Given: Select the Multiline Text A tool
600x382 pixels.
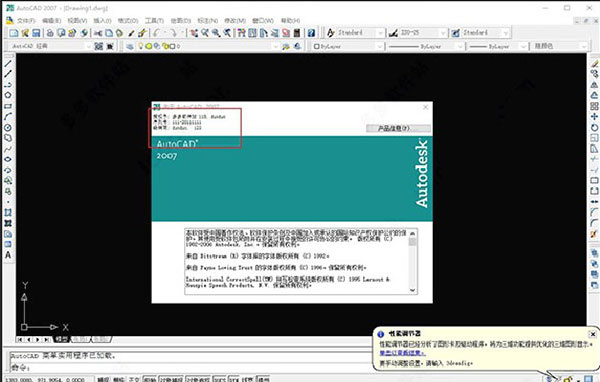Looking at the screenshot, I should [x=8, y=255].
